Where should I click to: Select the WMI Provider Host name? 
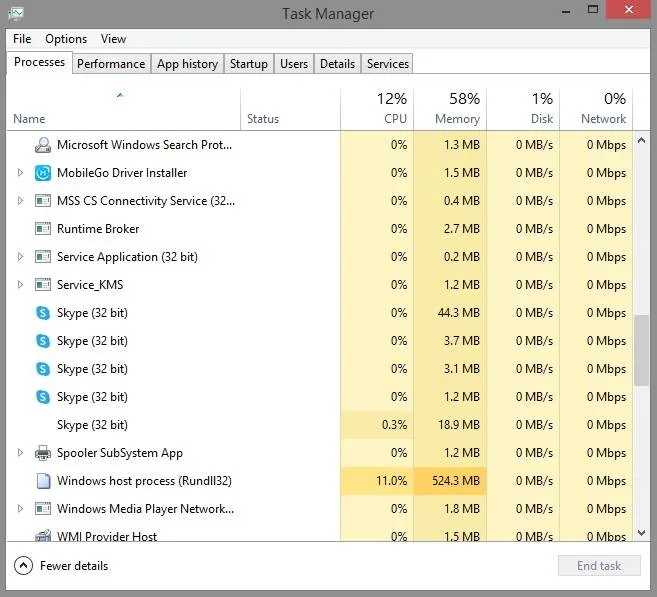point(107,536)
